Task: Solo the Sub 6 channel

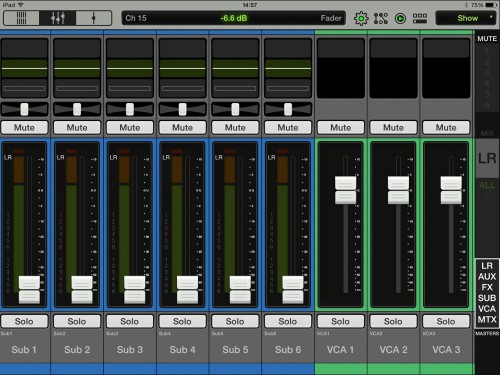Action: [x=288, y=321]
